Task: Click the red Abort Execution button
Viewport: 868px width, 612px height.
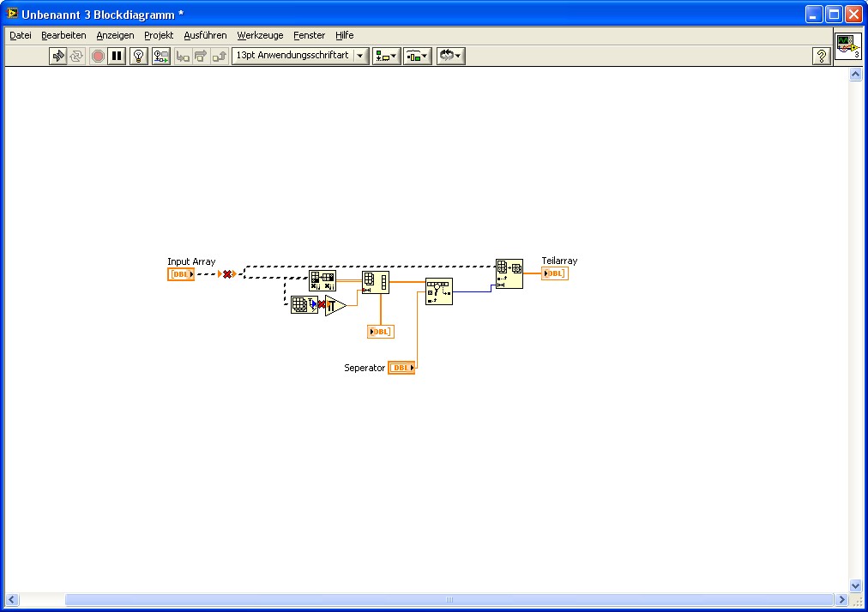Action: point(98,56)
